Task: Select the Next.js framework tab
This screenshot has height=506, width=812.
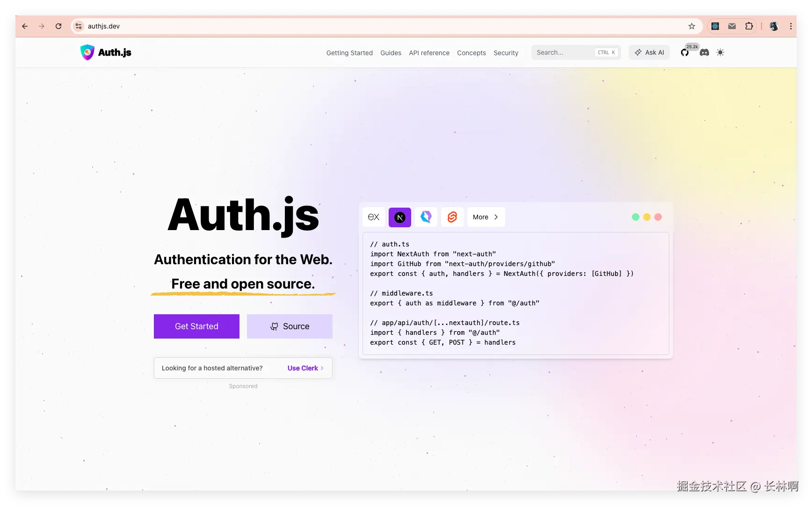Action: (x=400, y=217)
